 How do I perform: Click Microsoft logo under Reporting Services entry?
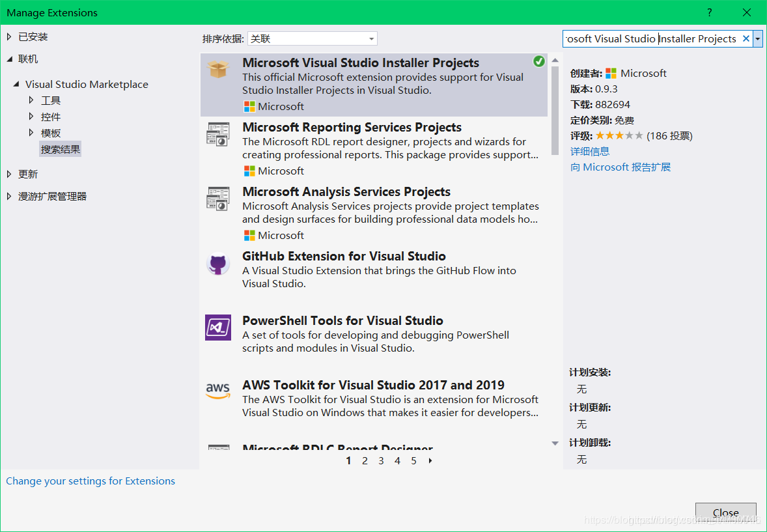click(x=249, y=171)
